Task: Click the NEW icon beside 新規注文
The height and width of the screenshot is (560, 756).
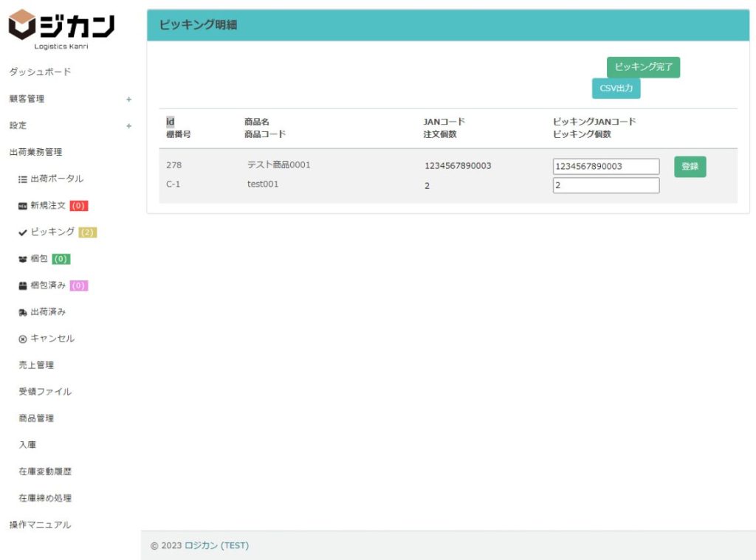Action: [x=23, y=206]
